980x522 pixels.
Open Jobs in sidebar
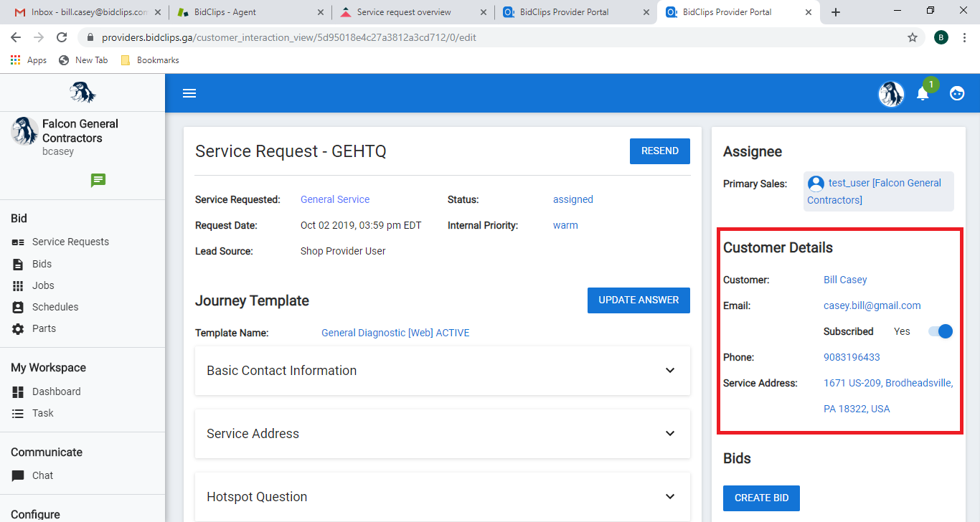(x=43, y=285)
